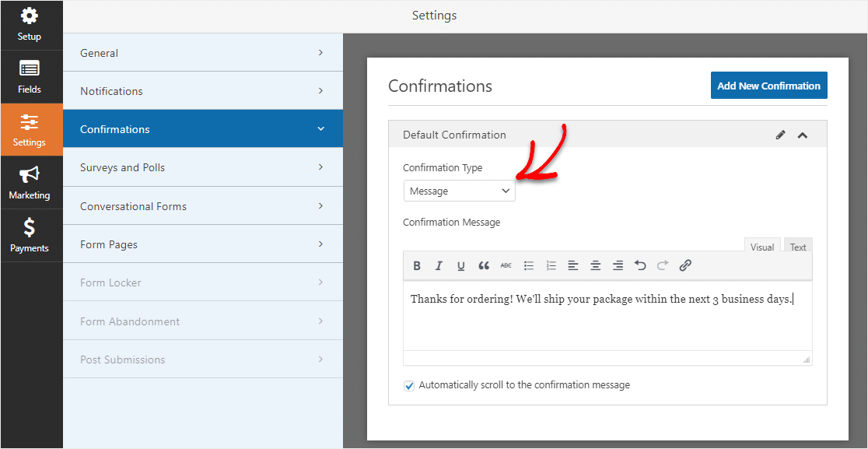Undo the last edit in the editor
This screenshot has width=868, height=449.
640,266
